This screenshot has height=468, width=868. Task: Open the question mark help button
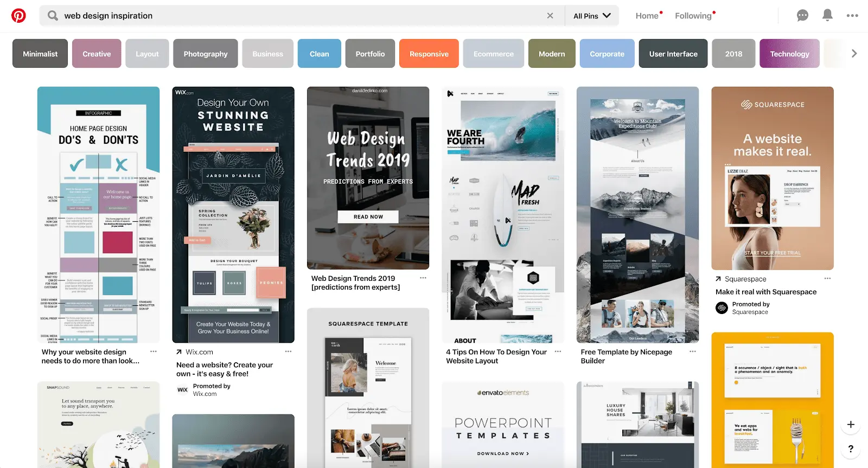851,448
